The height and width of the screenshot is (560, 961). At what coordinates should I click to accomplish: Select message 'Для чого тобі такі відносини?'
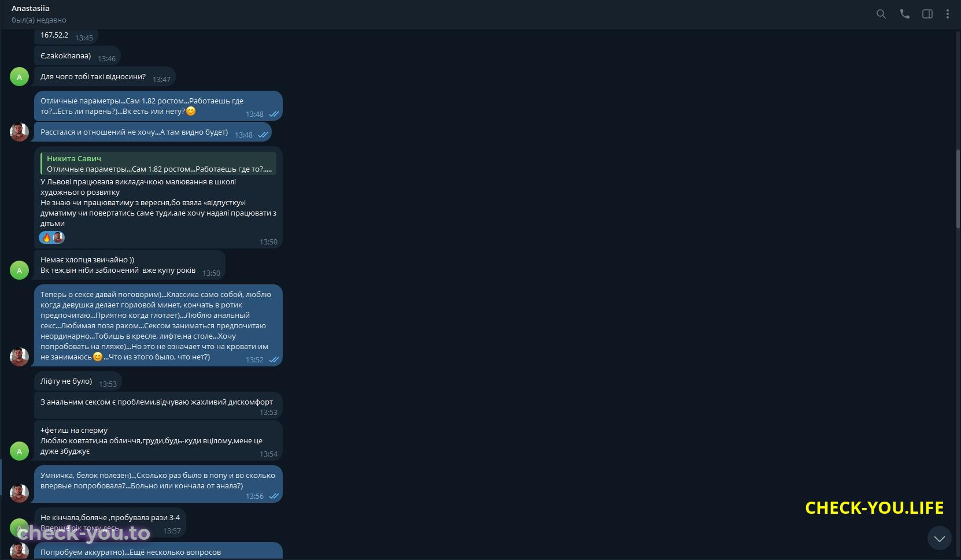105,77
